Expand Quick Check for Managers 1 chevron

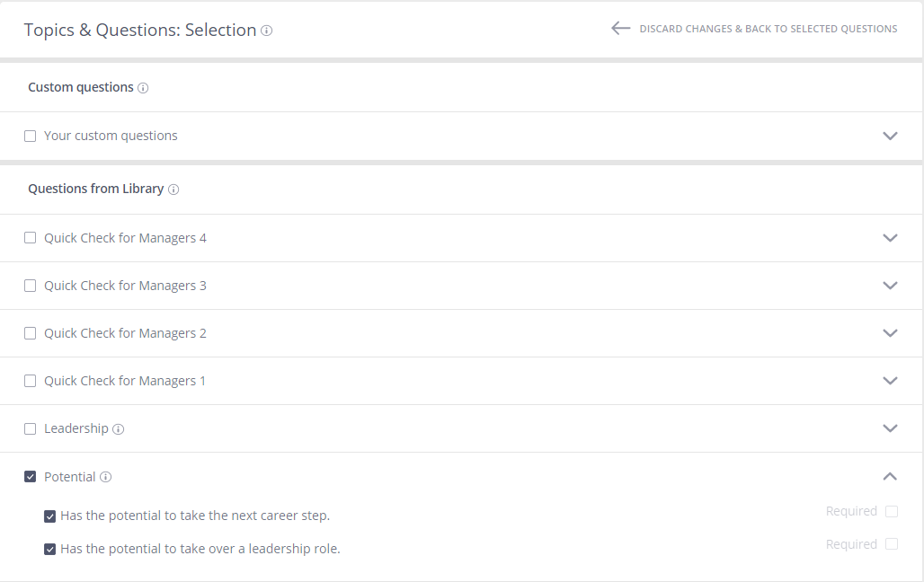pyautogui.click(x=890, y=381)
